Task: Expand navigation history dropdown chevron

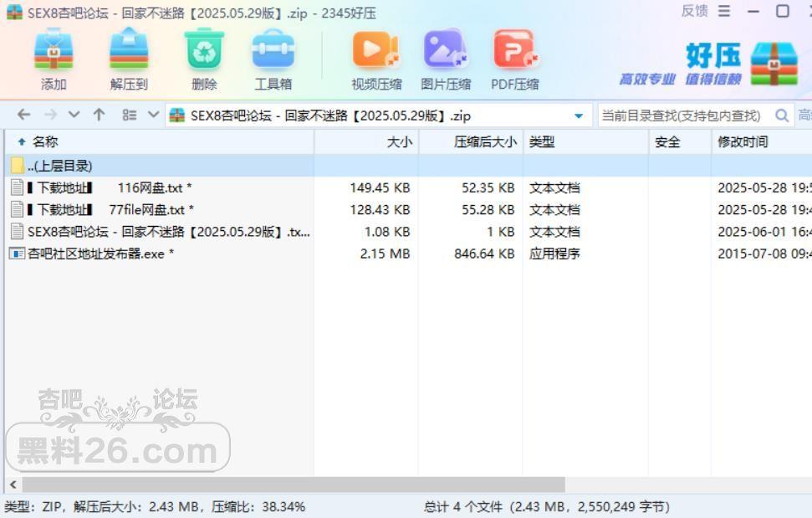Action: [x=74, y=115]
